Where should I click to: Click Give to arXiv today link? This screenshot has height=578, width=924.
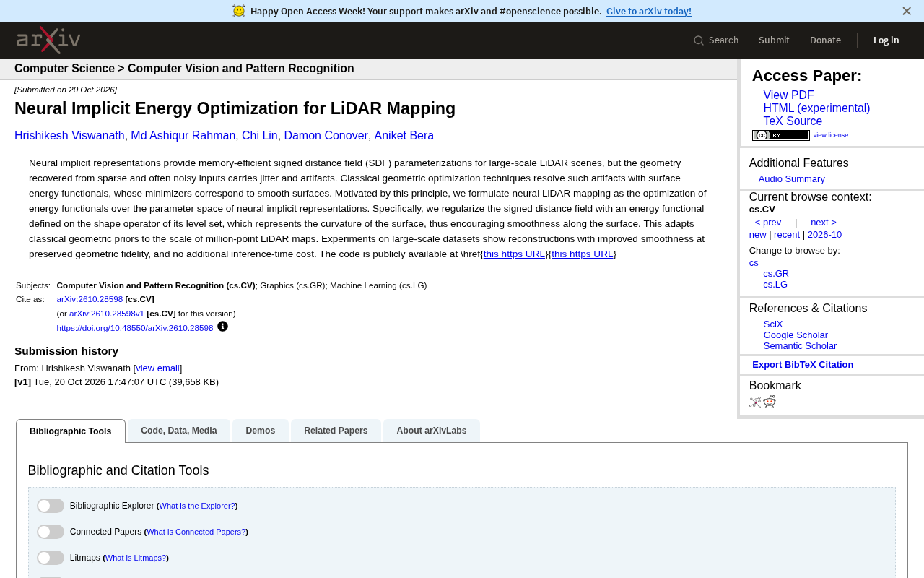coord(649,11)
